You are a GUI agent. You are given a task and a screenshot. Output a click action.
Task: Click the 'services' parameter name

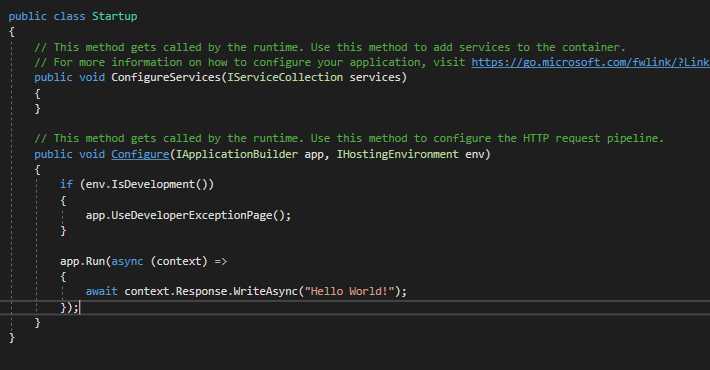tap(375, 77)
